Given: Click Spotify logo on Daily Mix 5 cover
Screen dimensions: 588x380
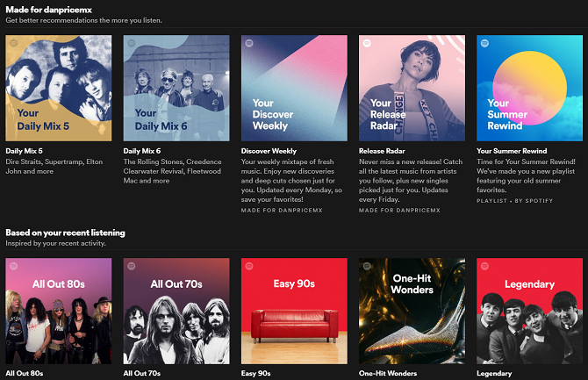Looking at the screenshot, I should 13,43.
